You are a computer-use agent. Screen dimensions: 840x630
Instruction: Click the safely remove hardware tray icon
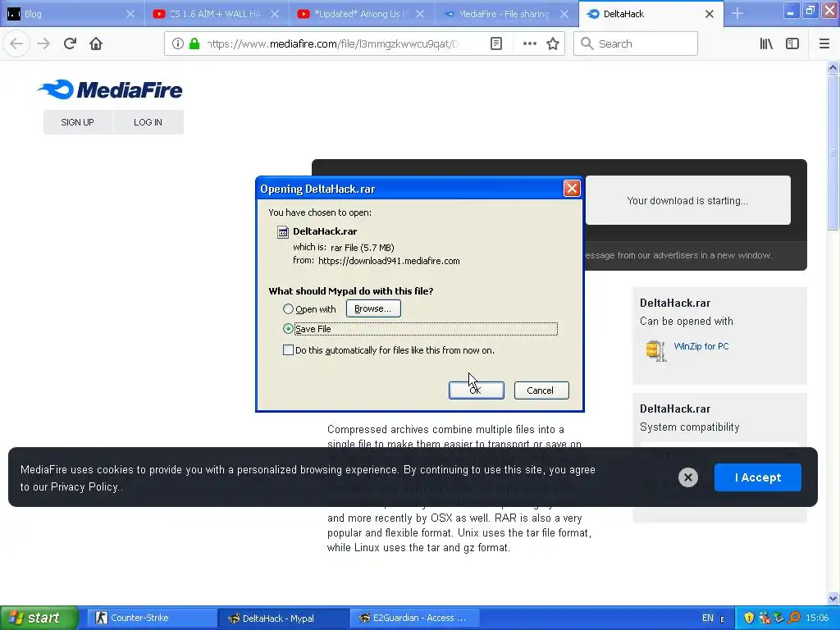pos(779,618)
